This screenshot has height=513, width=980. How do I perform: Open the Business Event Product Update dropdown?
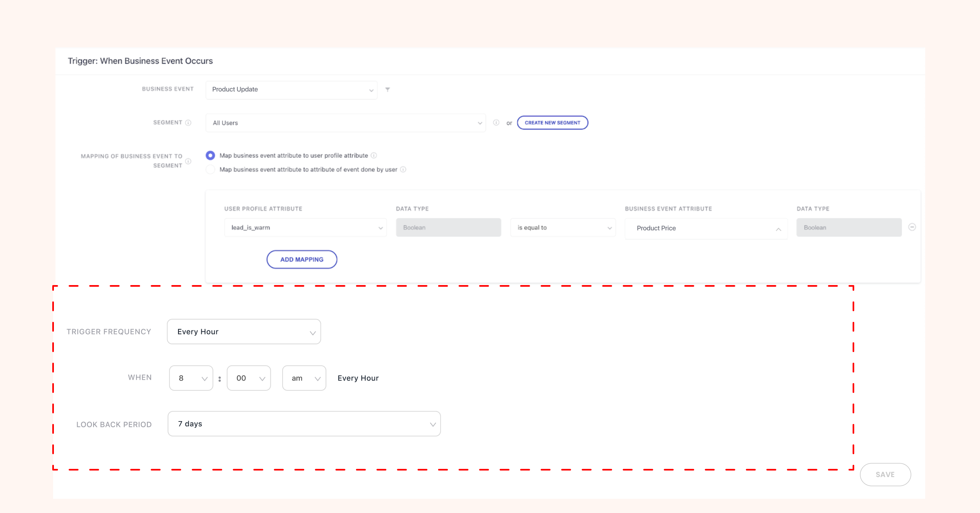click(x=291, y=89)
